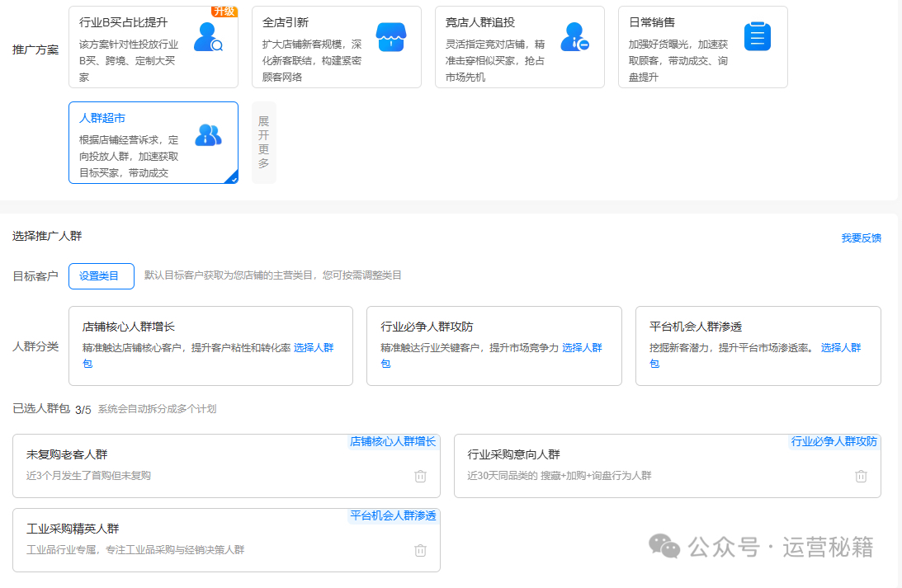Click the 行业B买占比提升 person-search icon
902x588 pixels.
click(x=208, y=37)
